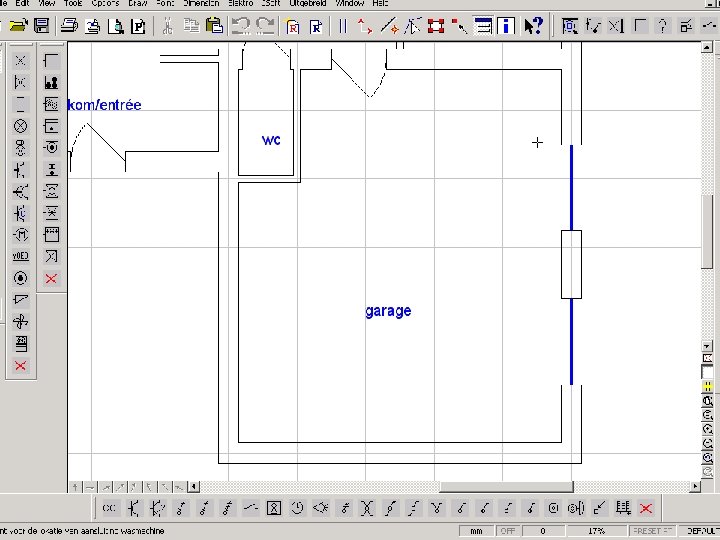Click the Cut scissors icon
Viewport: 720px width, 540px height.
(x=167, y=25)
